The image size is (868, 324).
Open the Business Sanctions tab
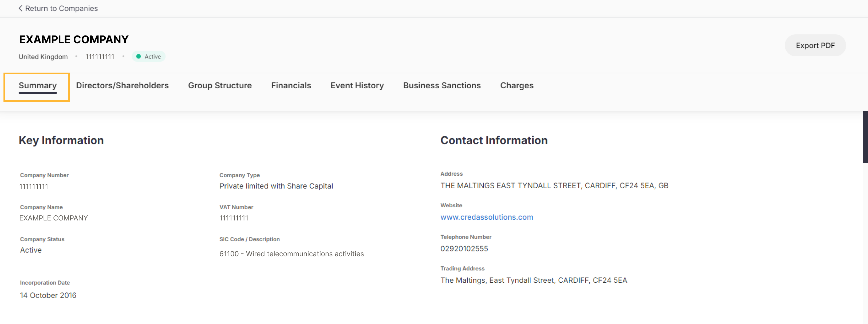(x=442, y=86)
